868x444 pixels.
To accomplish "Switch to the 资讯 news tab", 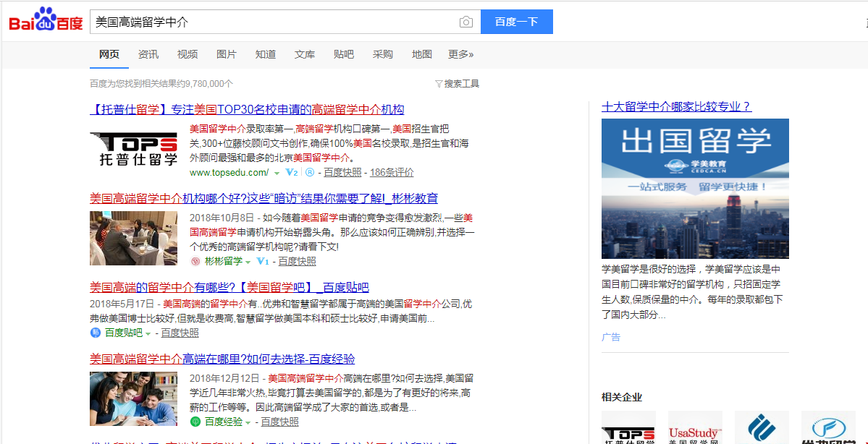I will [x=148, y=54].
